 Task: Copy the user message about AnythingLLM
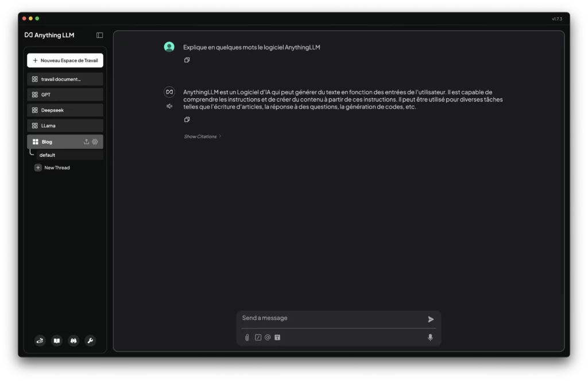(x=187, y=60)
